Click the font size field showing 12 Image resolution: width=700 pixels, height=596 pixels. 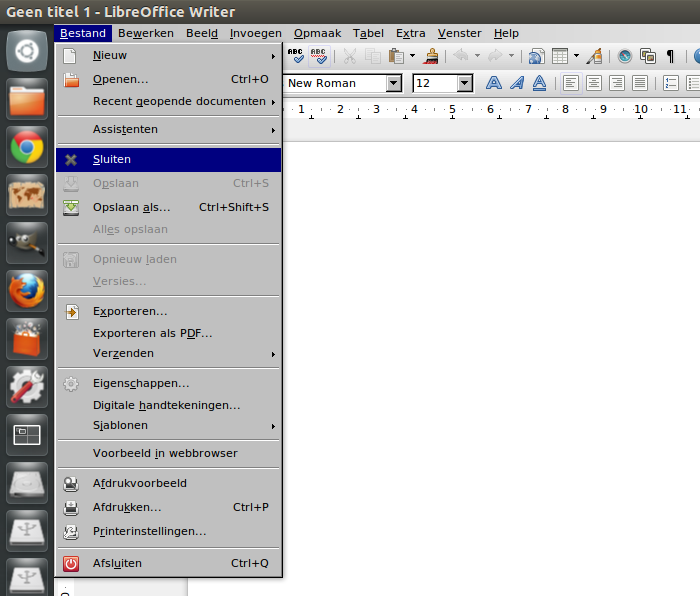click(x=436, y=83)
